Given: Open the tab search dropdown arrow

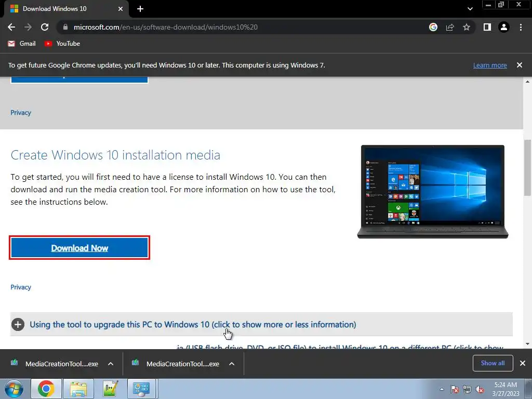Looking at the screenshot, I should click(470, 9).
